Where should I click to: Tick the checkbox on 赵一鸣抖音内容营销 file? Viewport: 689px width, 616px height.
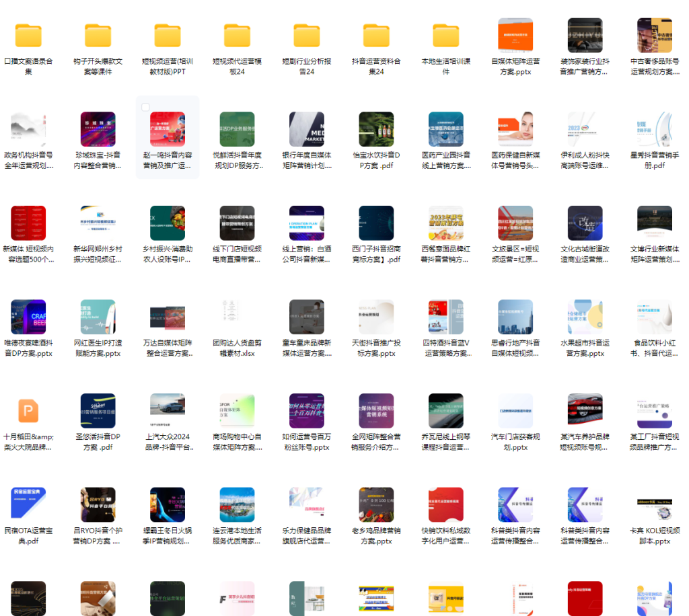click(146, 107)
